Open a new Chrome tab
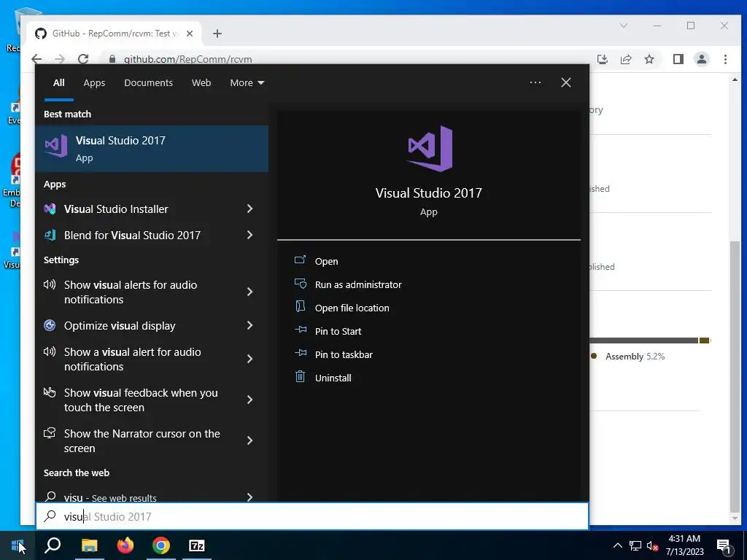This screenshot has height=560, width=747. tap(217, 34)
